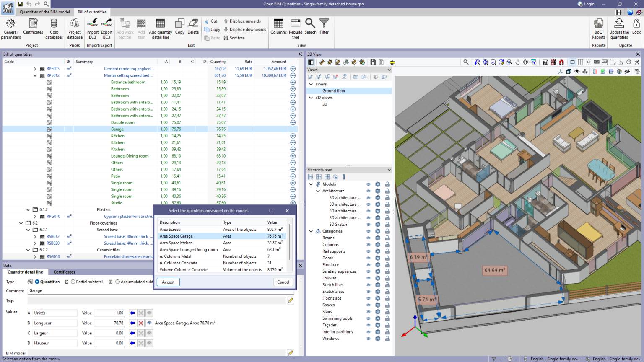Image resolution: width=644 pixels, height=362 pixels.
Task: Select the Quantity detail line tab
Action: click(x=25, y=272)
